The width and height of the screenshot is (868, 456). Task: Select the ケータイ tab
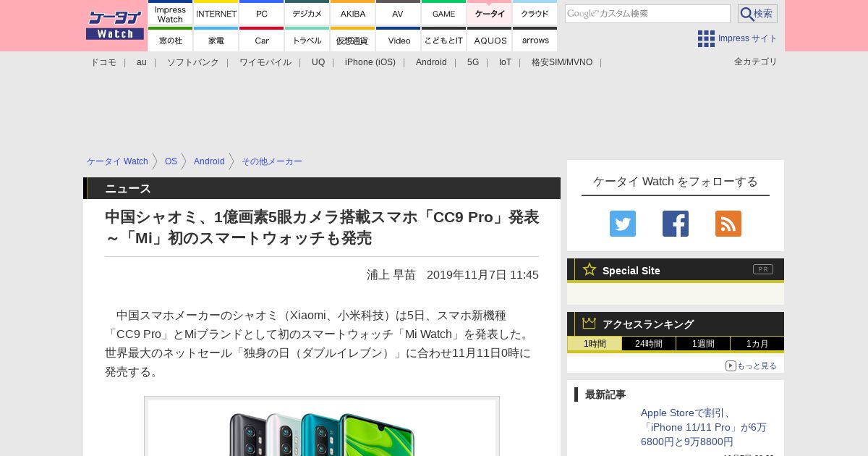click(x=490, y=13)
